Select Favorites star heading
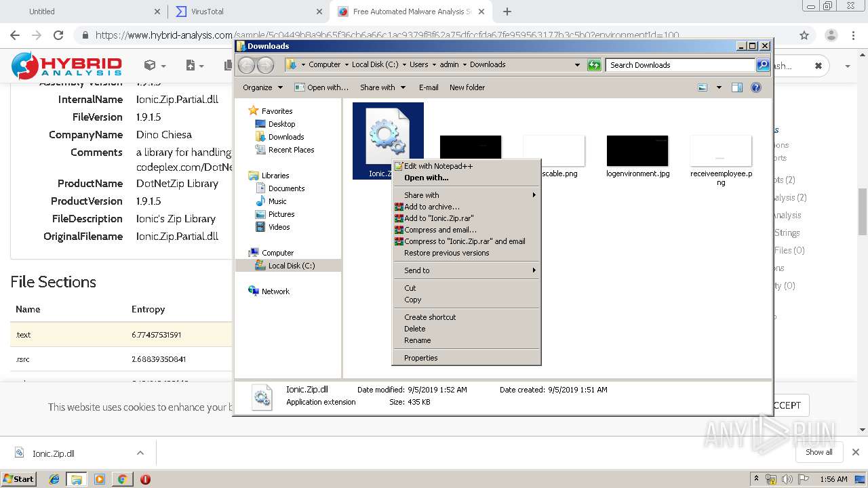Image resolution: width=868 pixels, height=488 pixels. [271, 111]
